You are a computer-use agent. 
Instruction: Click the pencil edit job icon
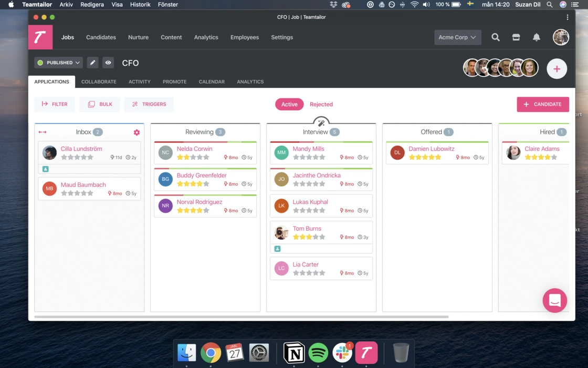(92, 63)
